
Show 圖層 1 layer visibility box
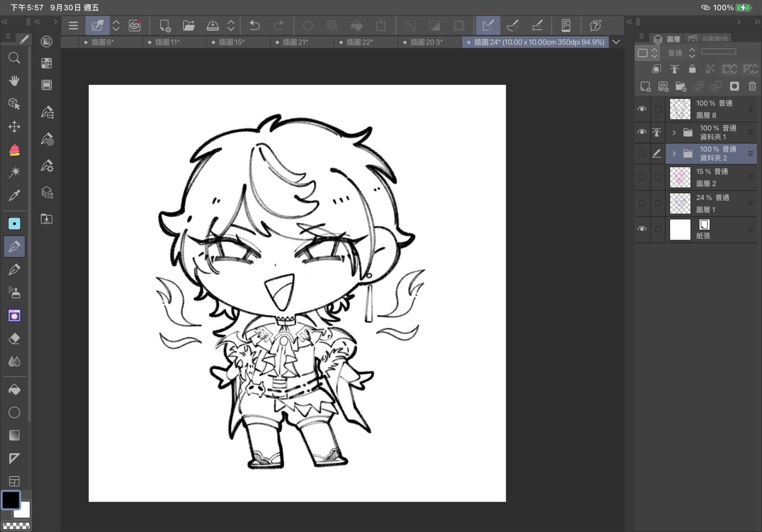tap(642, 203)
